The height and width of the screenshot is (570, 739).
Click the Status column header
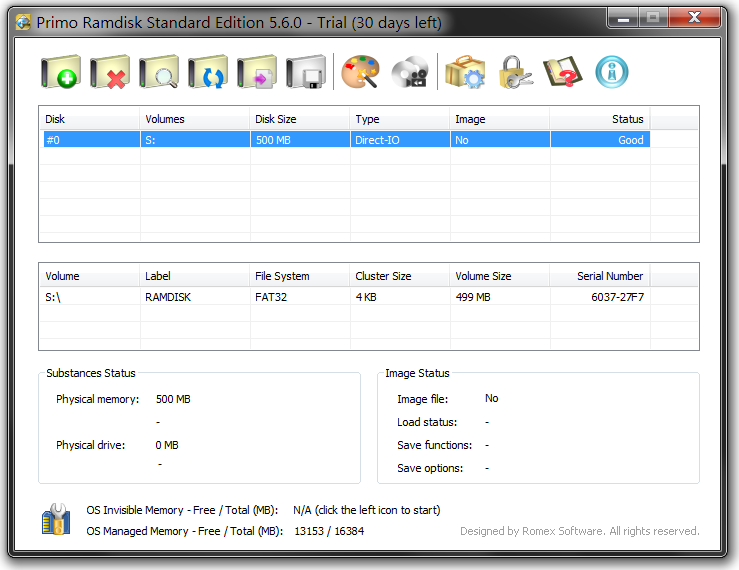(599, 119)
